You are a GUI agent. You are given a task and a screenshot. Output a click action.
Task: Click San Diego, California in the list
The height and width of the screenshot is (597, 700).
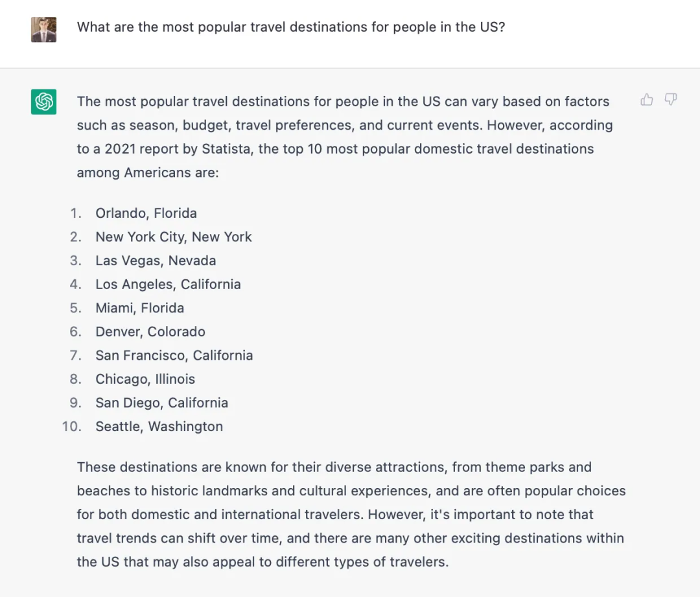tap(161, 403)
